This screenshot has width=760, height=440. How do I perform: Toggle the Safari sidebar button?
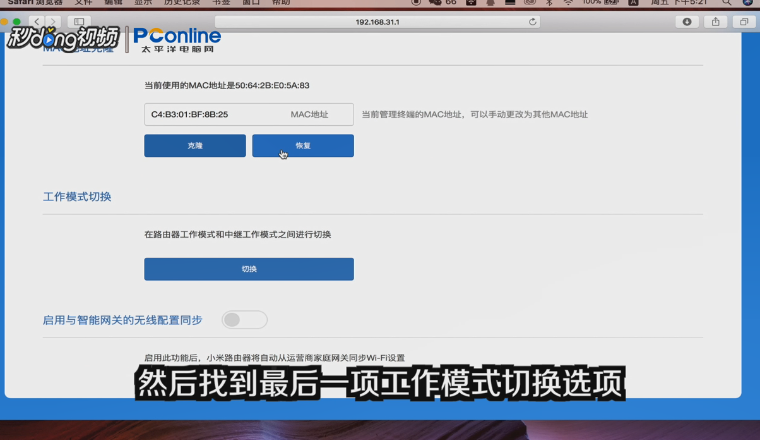[79, 21]
